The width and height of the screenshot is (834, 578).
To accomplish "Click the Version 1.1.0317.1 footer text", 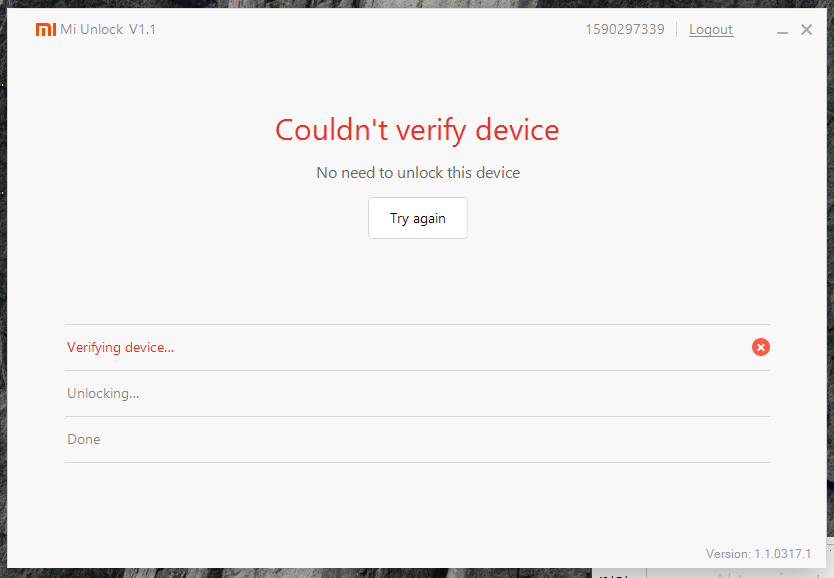I will click(758, 554).
